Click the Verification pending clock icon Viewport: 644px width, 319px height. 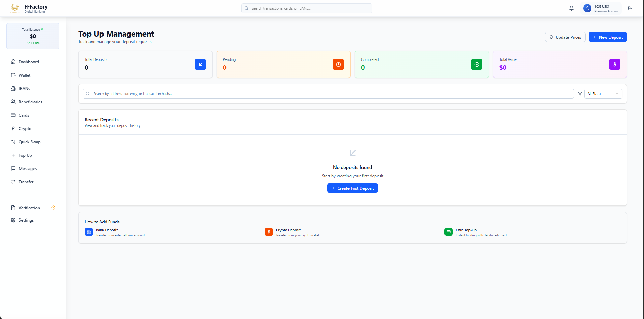pos(53,208)
